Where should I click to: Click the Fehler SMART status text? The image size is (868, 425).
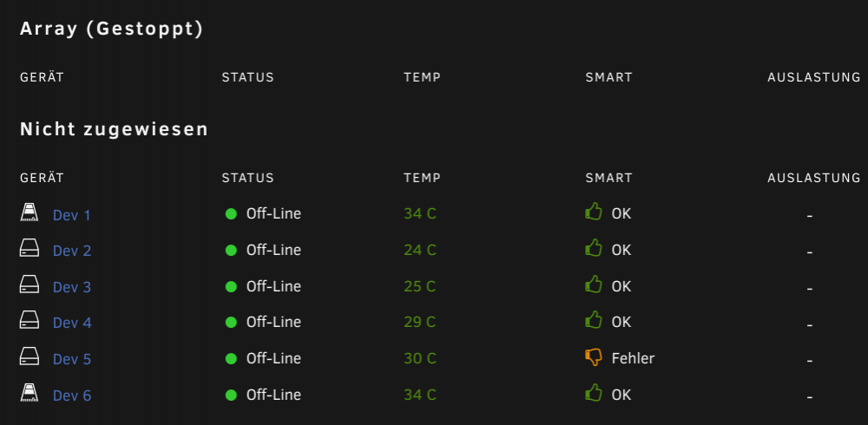tap(633, 358)
